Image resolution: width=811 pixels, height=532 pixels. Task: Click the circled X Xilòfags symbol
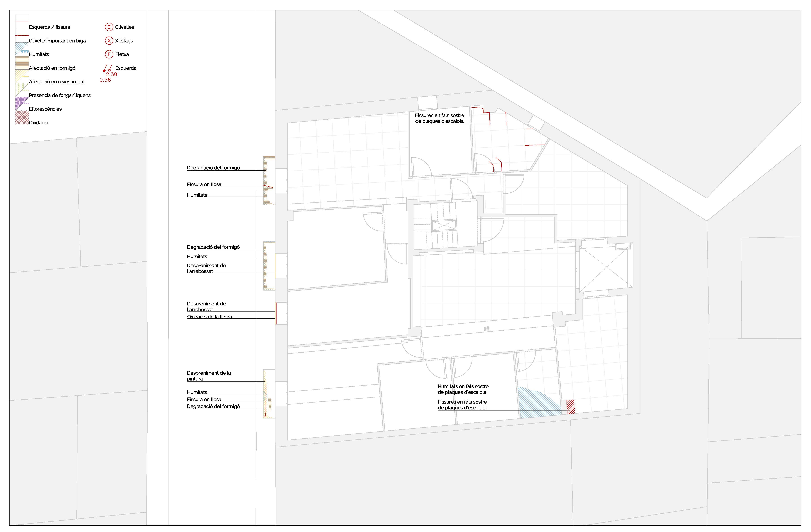tap(109, 41)
